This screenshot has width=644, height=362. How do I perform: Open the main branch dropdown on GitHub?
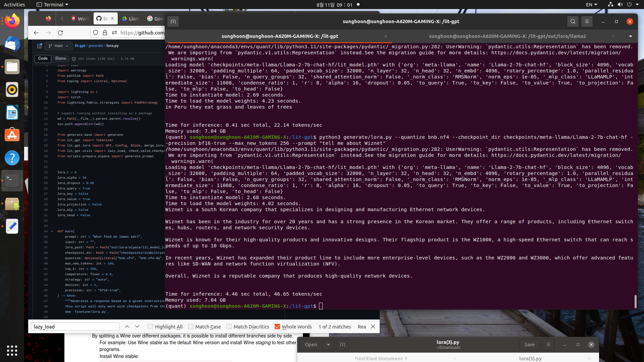click(58, 46)
